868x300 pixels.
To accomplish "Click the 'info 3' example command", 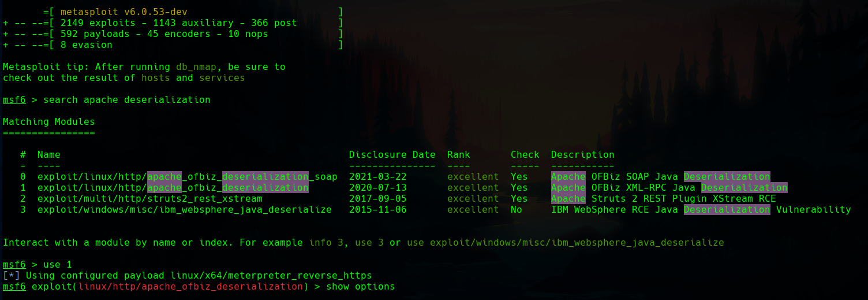I will click(325, 243).
